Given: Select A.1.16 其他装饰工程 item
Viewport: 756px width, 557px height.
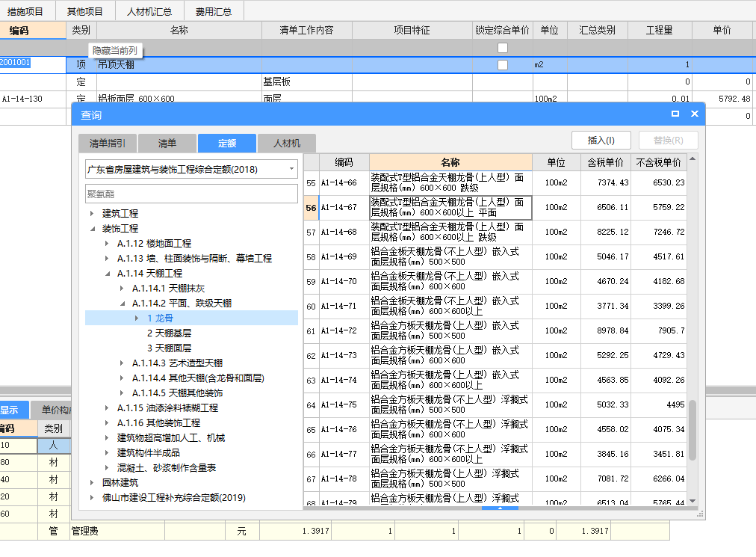Looking at the screenshot, I should pyautogui.click(x=158, y=423).
